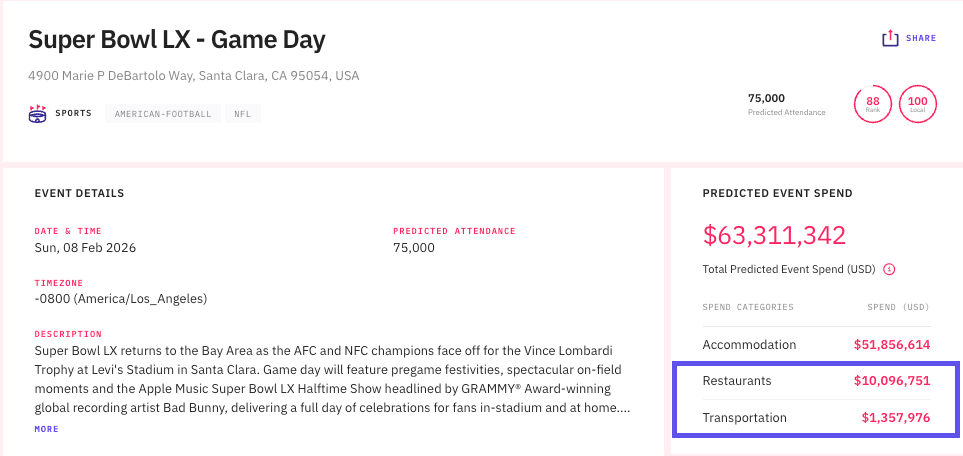Select the Transportation spend category row

816,417
